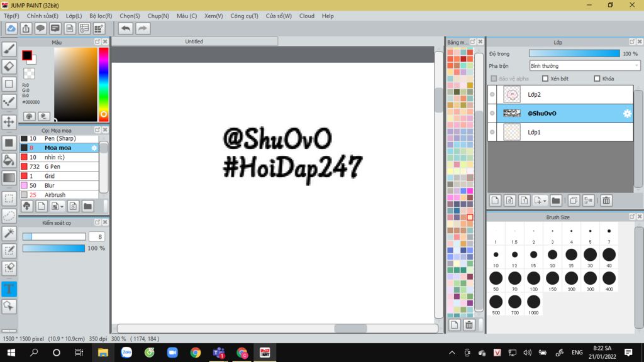Click the Lớp2 layer thumbnail
The width and height of the screenshot is (644, 362).
click(512, 94)
